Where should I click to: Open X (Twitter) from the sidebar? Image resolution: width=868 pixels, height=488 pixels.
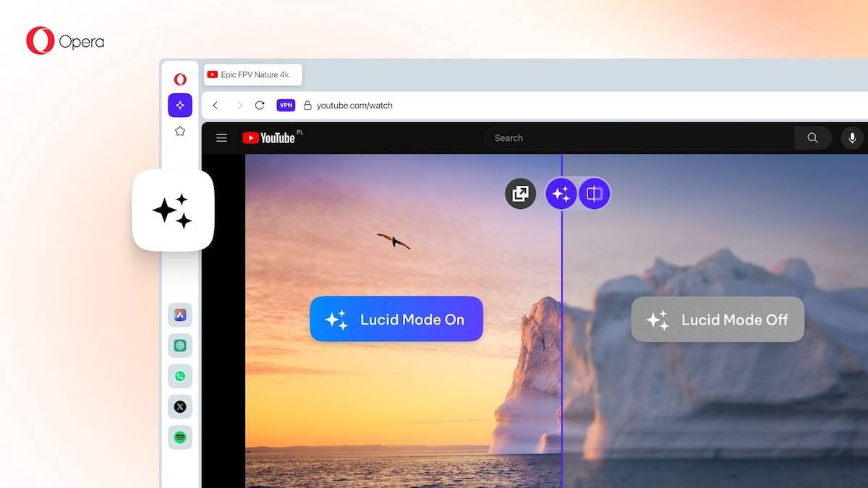(180, 406)
